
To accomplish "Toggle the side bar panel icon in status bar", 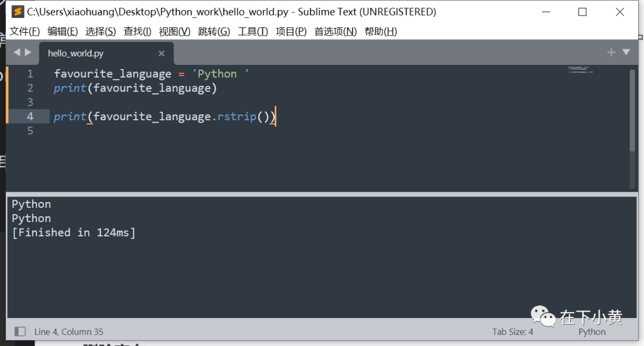I will click(x=20, y=331).
